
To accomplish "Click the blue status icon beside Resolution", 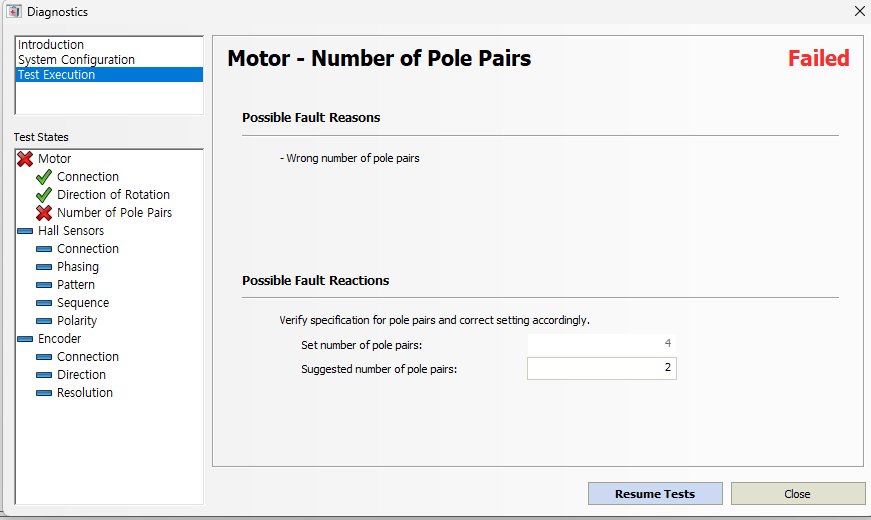I will pos(44,393).
